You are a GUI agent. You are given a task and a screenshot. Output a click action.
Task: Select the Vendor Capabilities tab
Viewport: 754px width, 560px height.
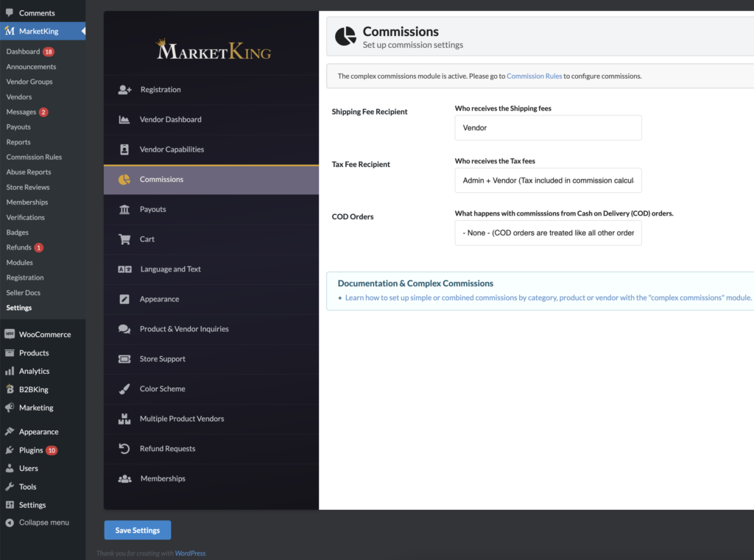211,149
